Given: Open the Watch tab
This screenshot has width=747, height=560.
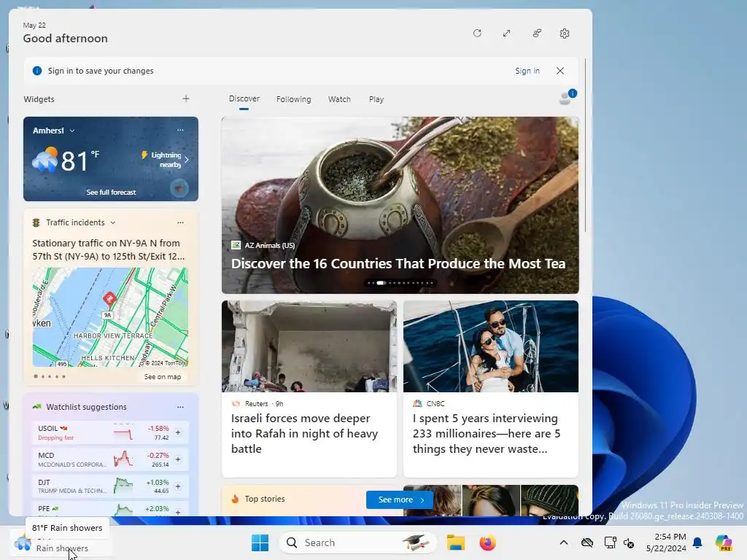Looking at the screenshot, I should pyautogui.click(x=339, y=99).
